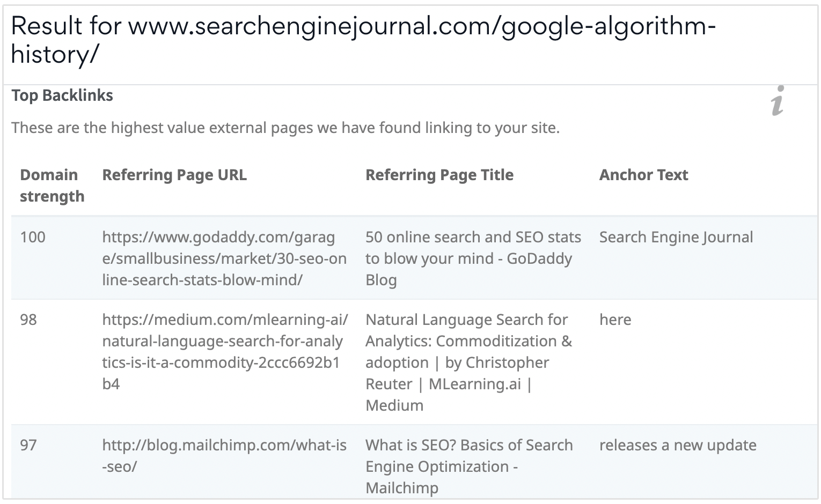Open the Medium mlearning-ai referring URL
The height and width of the screenshot is (504, 821).
click(x=225, y=352)
